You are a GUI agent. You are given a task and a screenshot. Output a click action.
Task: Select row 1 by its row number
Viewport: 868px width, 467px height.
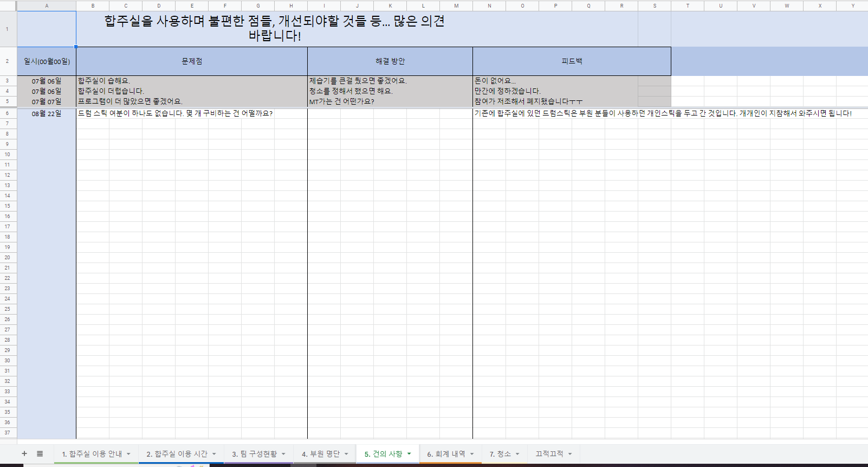(x=8, y=29)
